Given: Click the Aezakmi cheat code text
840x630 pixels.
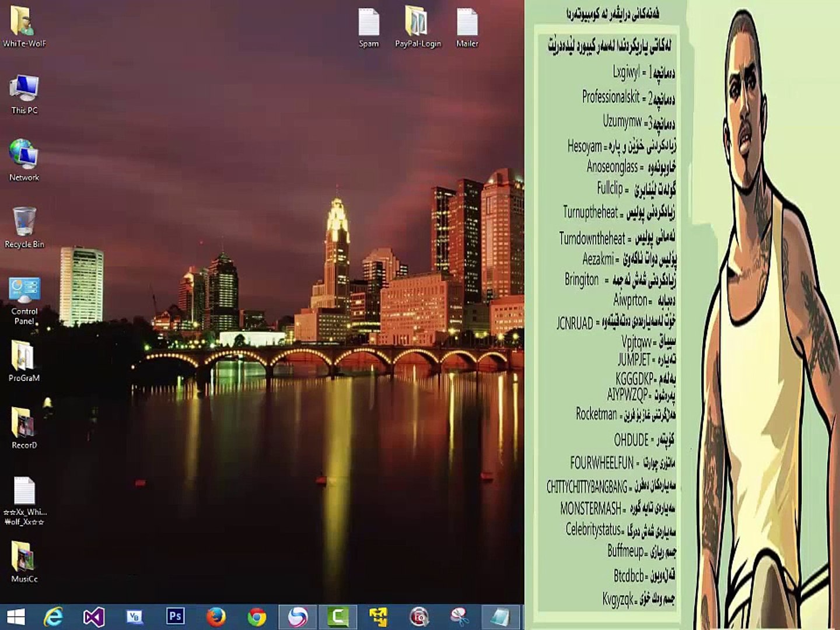Looking at the screenshot, I should [598, 258].
